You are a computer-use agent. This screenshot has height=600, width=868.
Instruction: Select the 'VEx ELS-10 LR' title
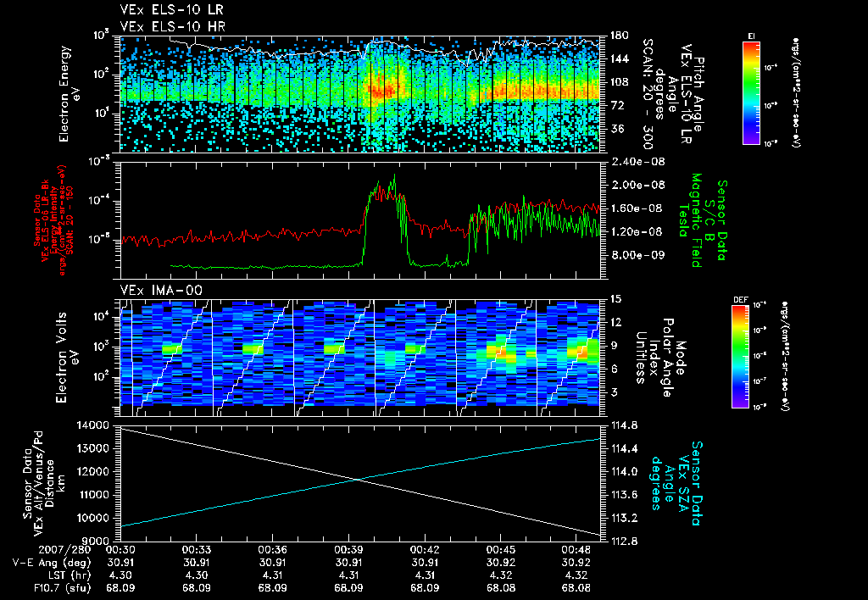click(172, 10)
